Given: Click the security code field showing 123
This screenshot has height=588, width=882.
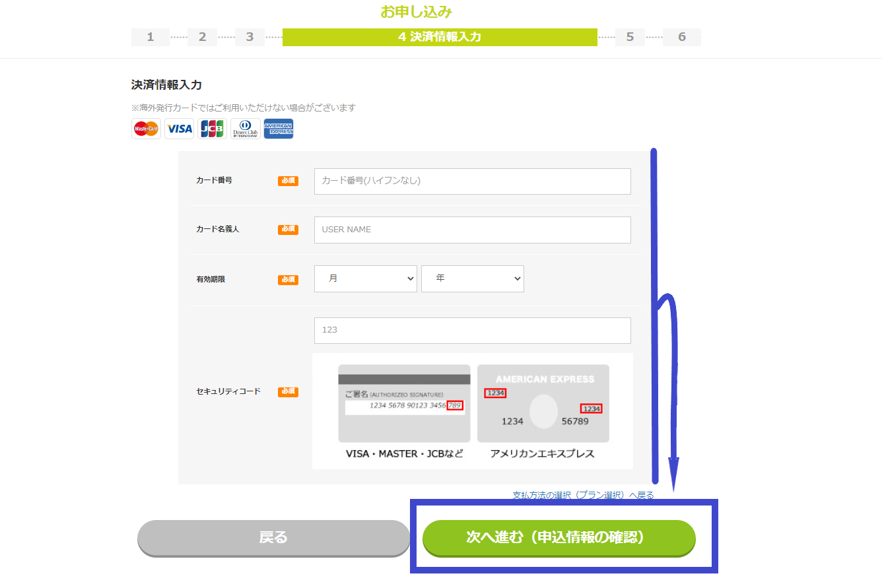Looking at the screenshot, I should coord(473,330).
